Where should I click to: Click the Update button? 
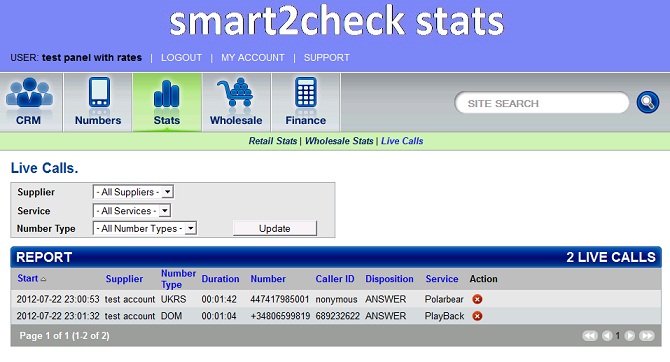click(275, 228)
